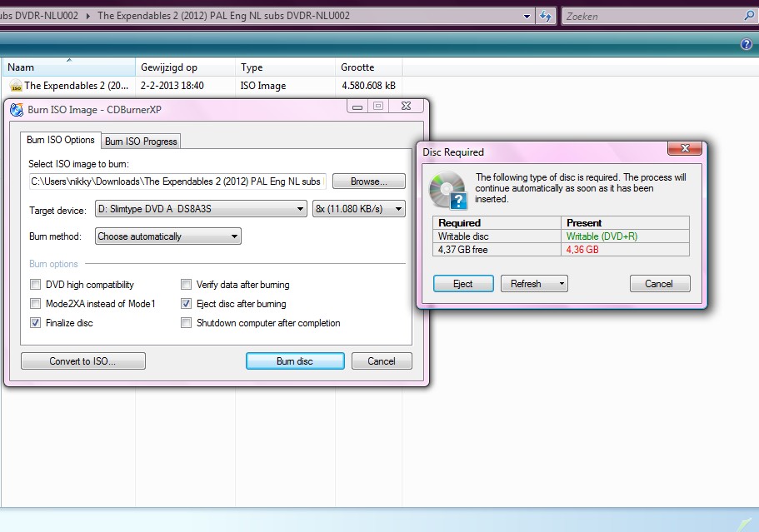This screenshot has height=532, width=759.
Task: Click the search magnifier icon in Zoeken box
Action: pos(749,16)
